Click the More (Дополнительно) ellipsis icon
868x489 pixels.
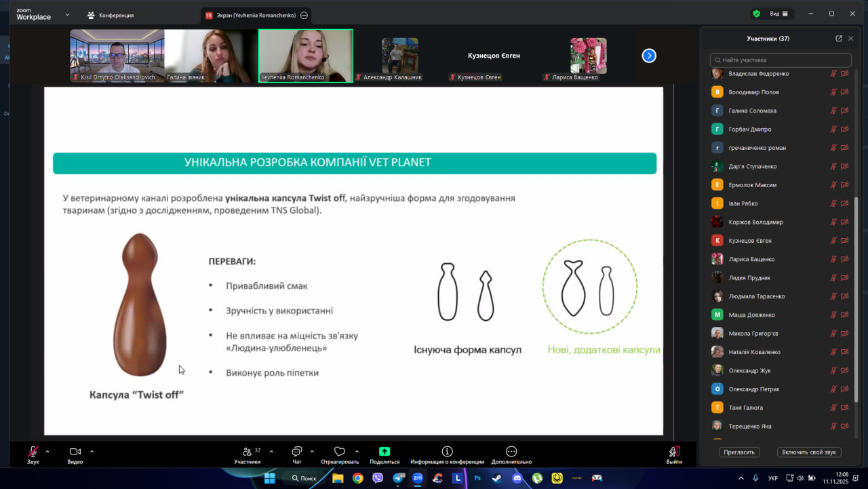511,452
